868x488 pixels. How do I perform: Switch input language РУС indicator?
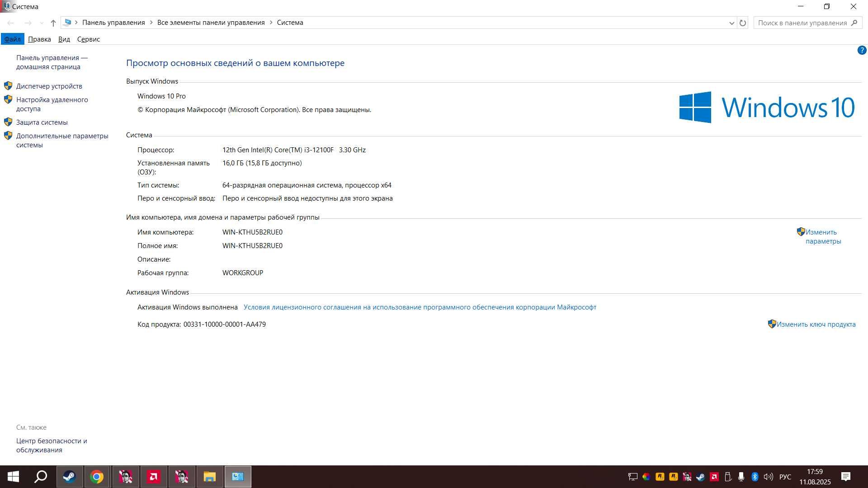pos(785,477)
